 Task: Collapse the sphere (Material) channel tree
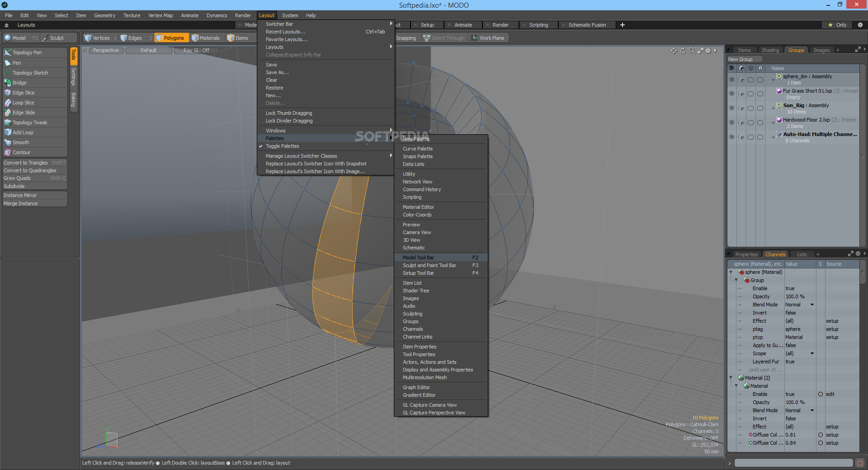tap(731, 272)
